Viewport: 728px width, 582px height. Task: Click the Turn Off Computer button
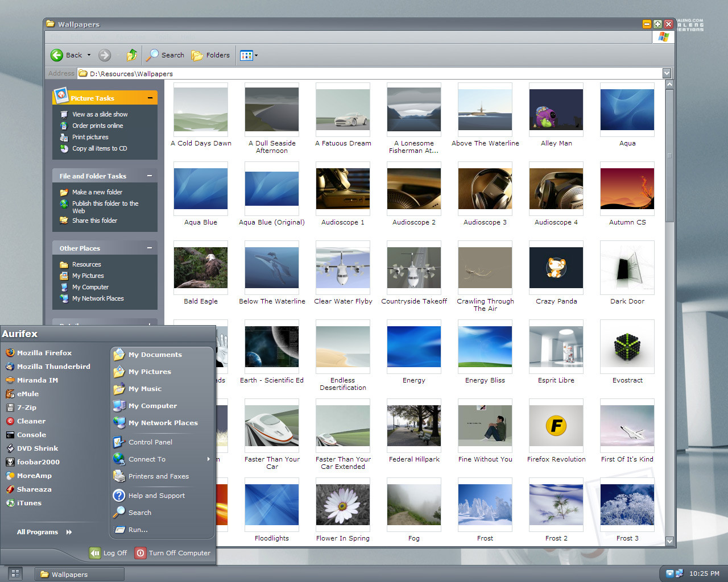[172, 553]
